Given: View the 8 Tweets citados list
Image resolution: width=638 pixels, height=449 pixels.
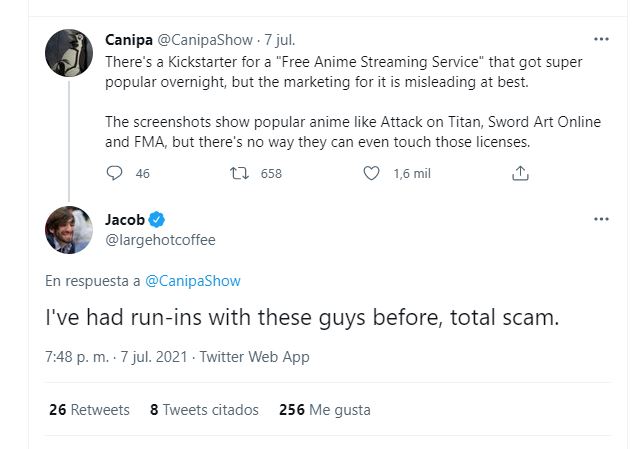Looking at the screenshot, I should pyautogui.click(x=204, y=410).
